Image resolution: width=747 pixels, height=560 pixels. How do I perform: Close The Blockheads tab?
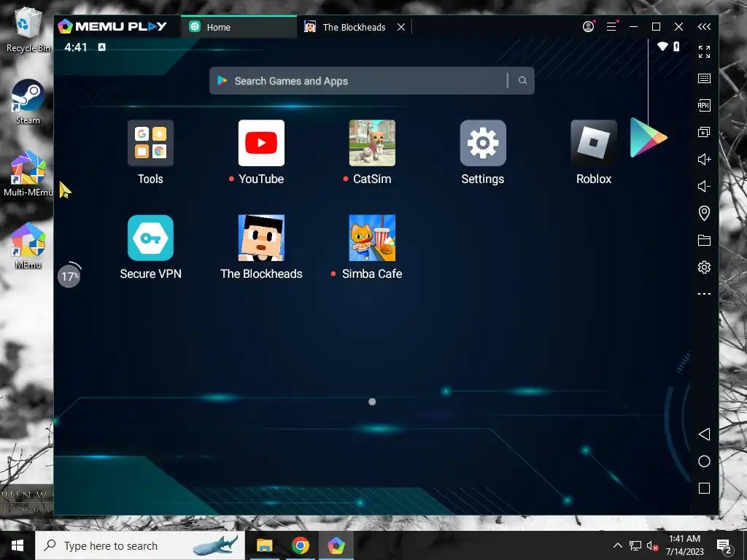[x=401, y=27]
